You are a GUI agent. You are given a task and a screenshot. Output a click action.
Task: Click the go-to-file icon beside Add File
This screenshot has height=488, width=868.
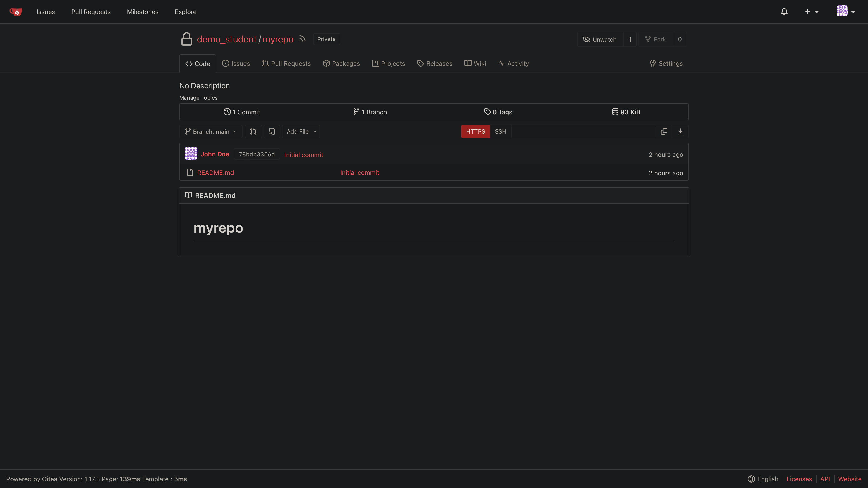(271, 131)
